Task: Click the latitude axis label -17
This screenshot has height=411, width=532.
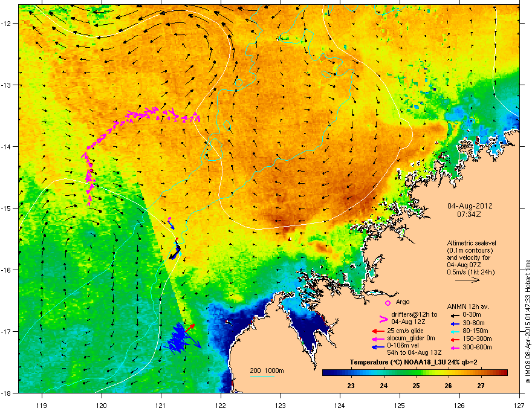Action: pyautogui.click(x=7, y=331)
